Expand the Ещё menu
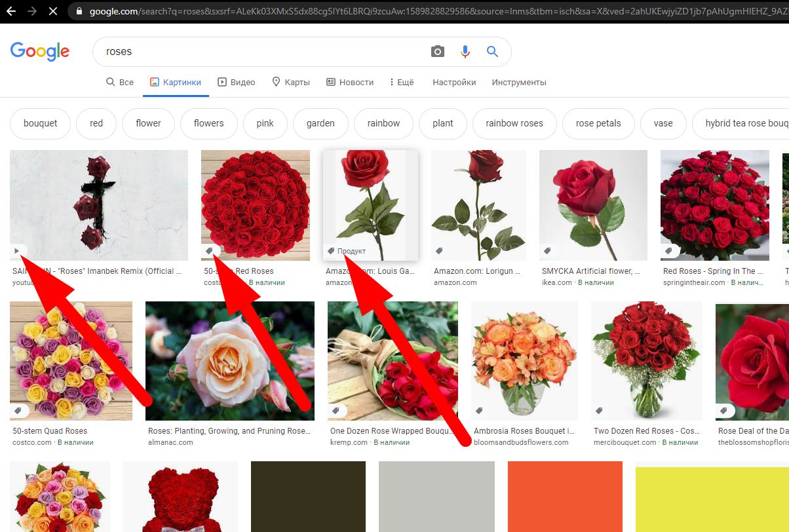Screen dimensions: 789x532 [x=402, y=82]
